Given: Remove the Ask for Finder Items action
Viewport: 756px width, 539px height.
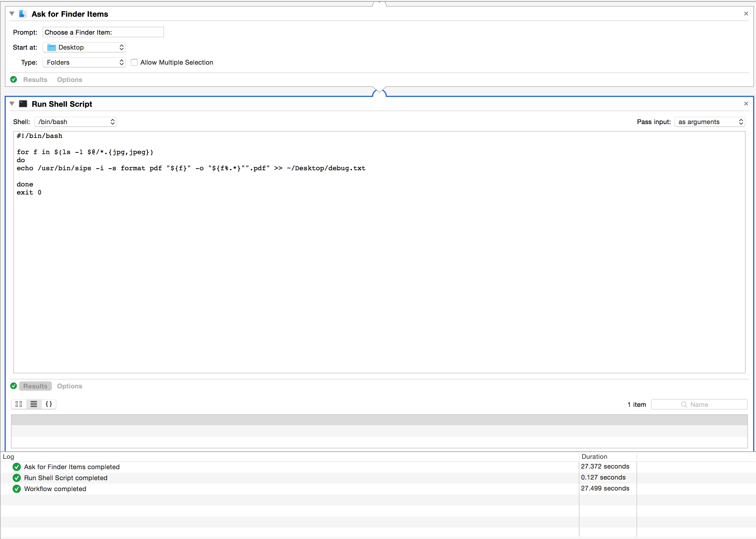Looking at the screenshot, I should 746,14.
